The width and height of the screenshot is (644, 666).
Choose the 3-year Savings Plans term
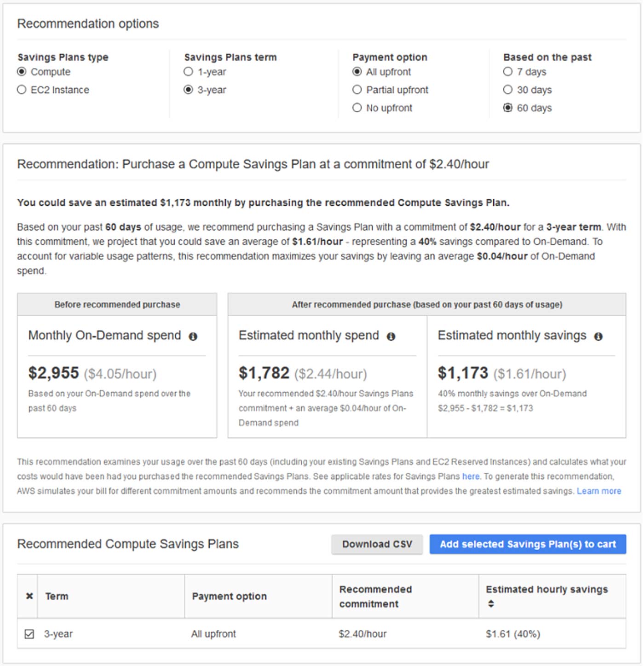pos(188,90)
